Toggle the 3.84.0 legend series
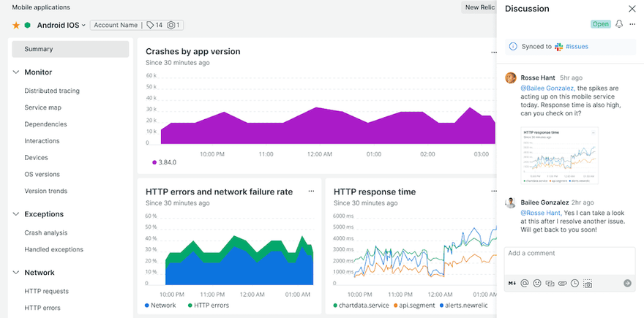This screenshot has height=318, width=644. pos(164,162)
